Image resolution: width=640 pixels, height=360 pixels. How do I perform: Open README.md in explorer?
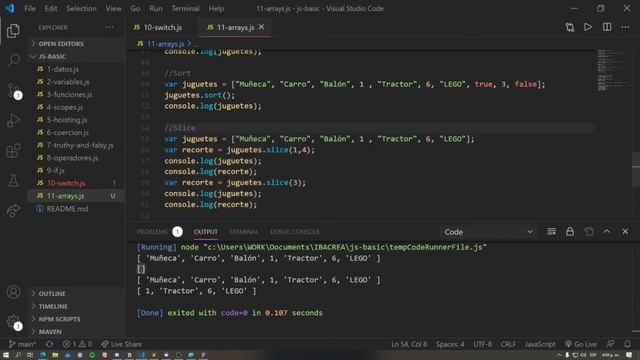[x=76, y=209]
